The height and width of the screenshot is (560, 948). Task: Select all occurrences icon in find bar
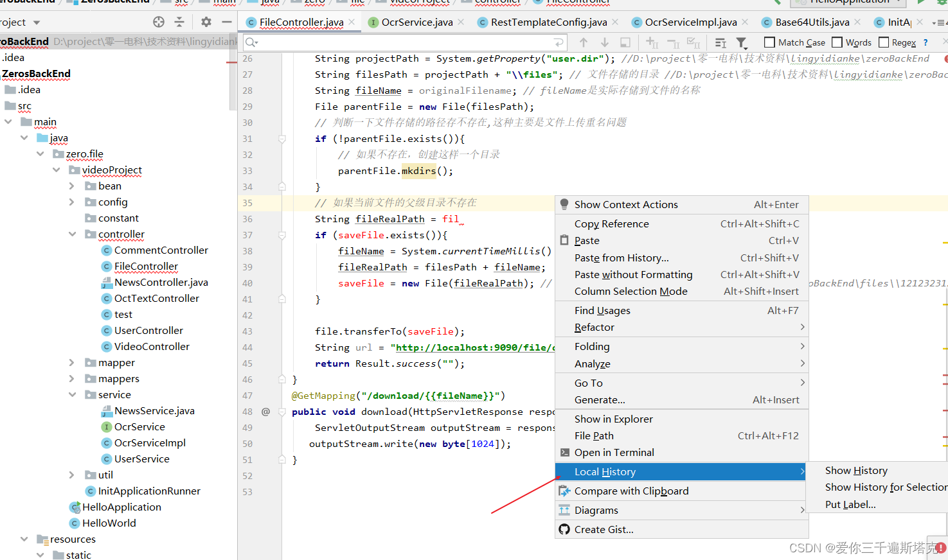tap(693, 42)
